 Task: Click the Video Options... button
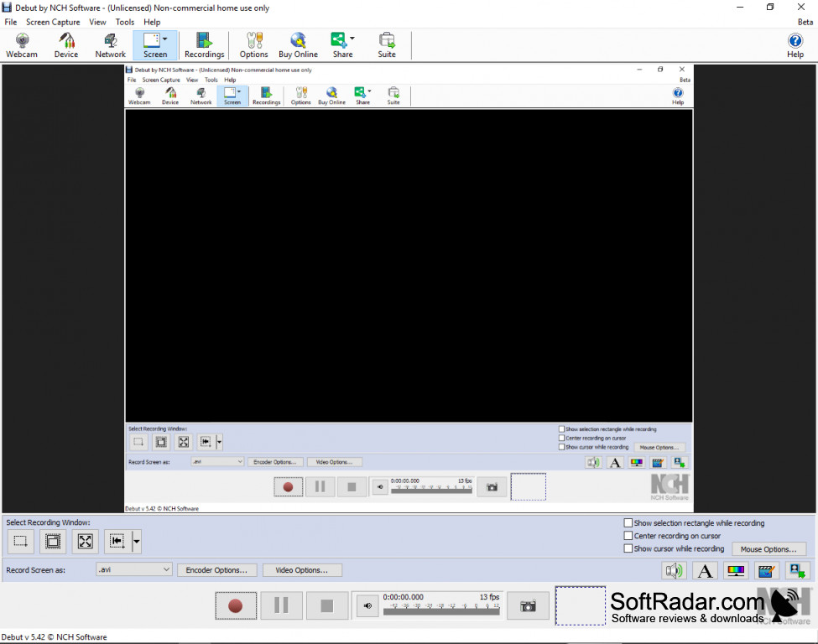302,570
